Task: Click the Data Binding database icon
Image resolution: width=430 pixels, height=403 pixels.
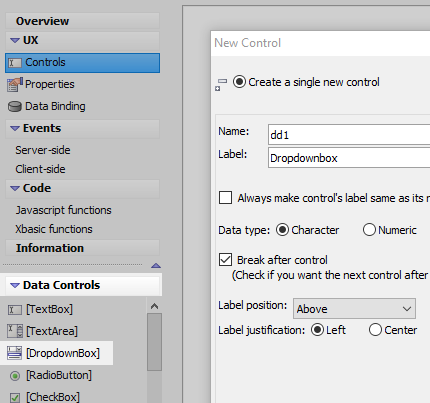Action: click(15, 107)
